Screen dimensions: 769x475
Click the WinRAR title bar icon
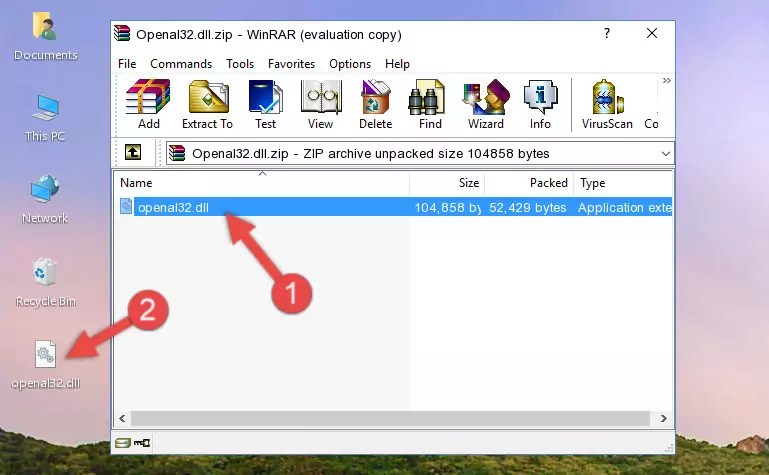coord(122,33)
